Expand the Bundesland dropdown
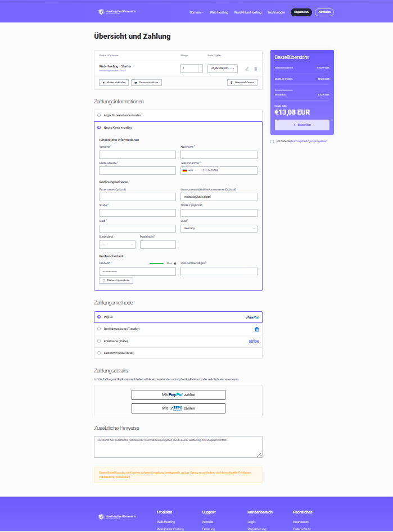Image resolution: width=393 pixels, height=532 pixels. coord(117,244)
